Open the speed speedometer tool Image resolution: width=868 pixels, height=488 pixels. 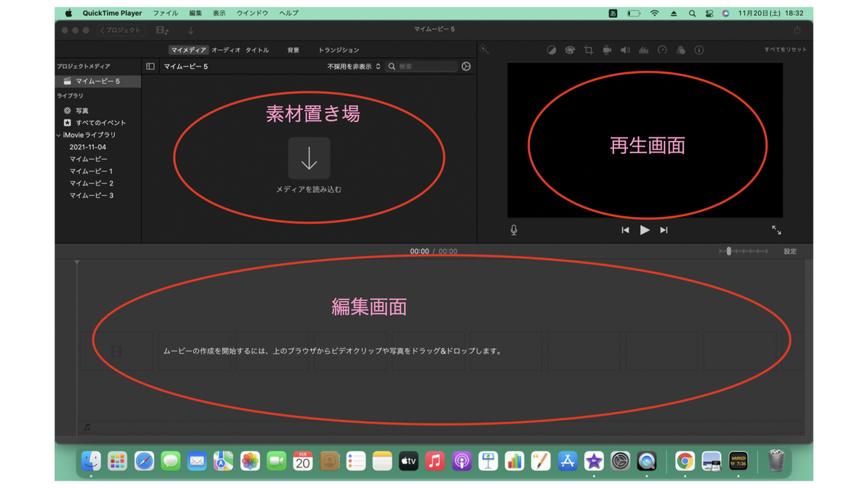[x=662, y=50]
